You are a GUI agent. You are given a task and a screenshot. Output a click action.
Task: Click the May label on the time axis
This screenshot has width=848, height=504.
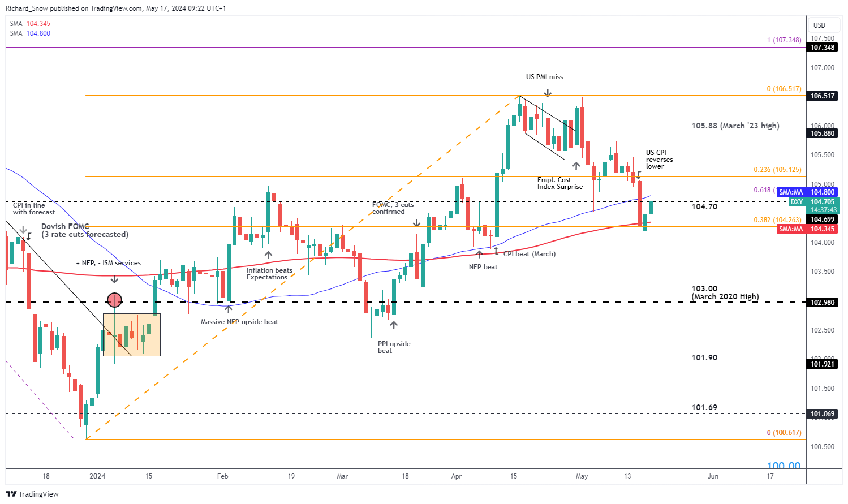tap(582, 476)
